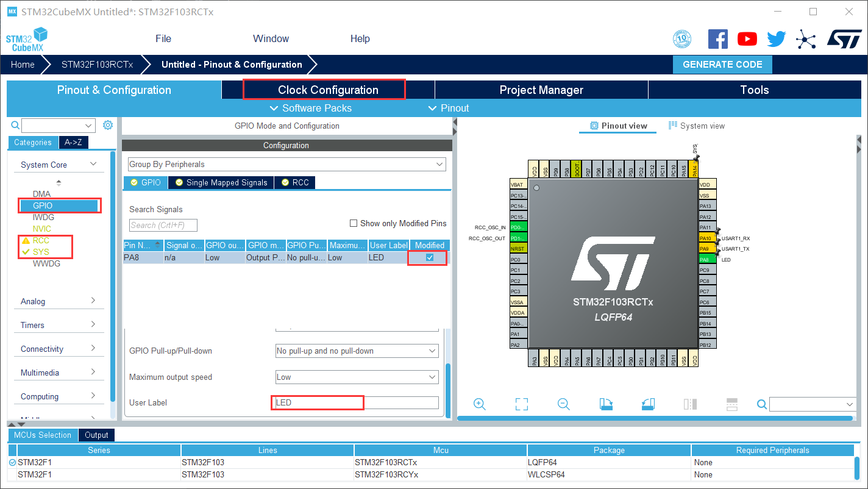
Task: Go to Home breadcrumb
Action: [23, 65]
